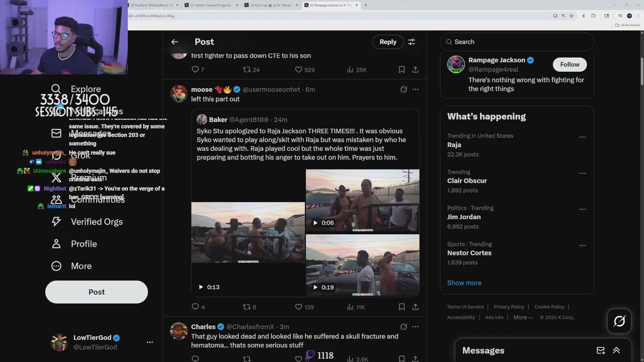This screenshot has width=644, height=362.
Task: Open the Grok floating button
Action: (619, 321)
